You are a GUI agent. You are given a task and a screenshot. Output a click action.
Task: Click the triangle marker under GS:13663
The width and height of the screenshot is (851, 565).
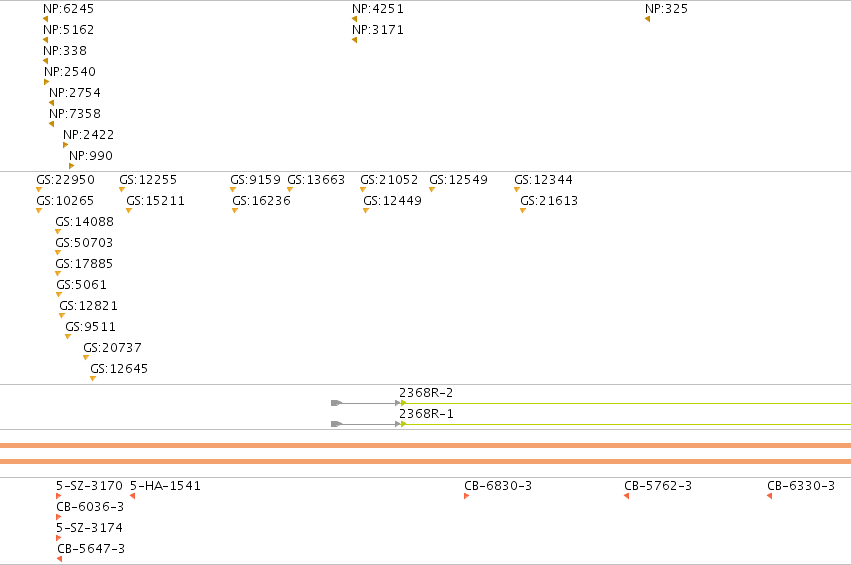click(x=290, y=189)
